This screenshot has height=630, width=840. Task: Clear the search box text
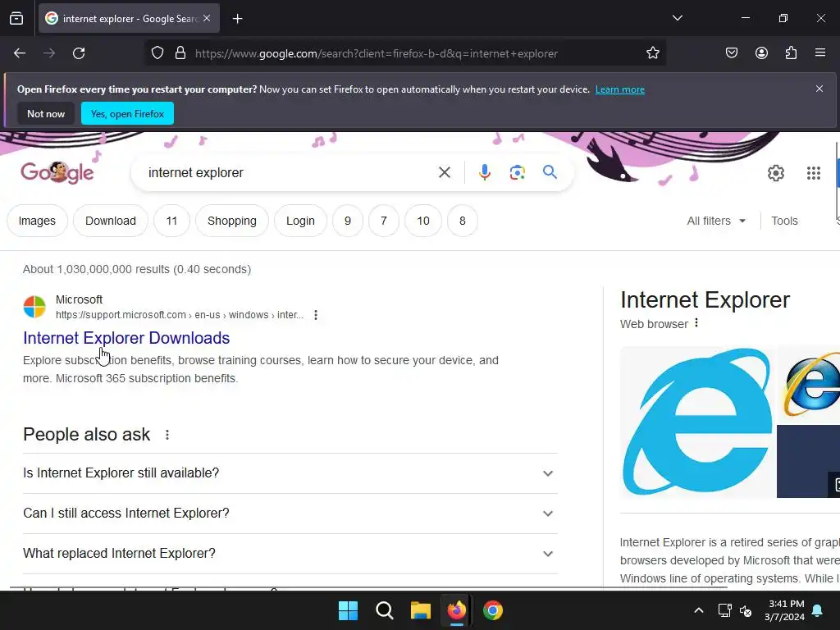point(445,172)
